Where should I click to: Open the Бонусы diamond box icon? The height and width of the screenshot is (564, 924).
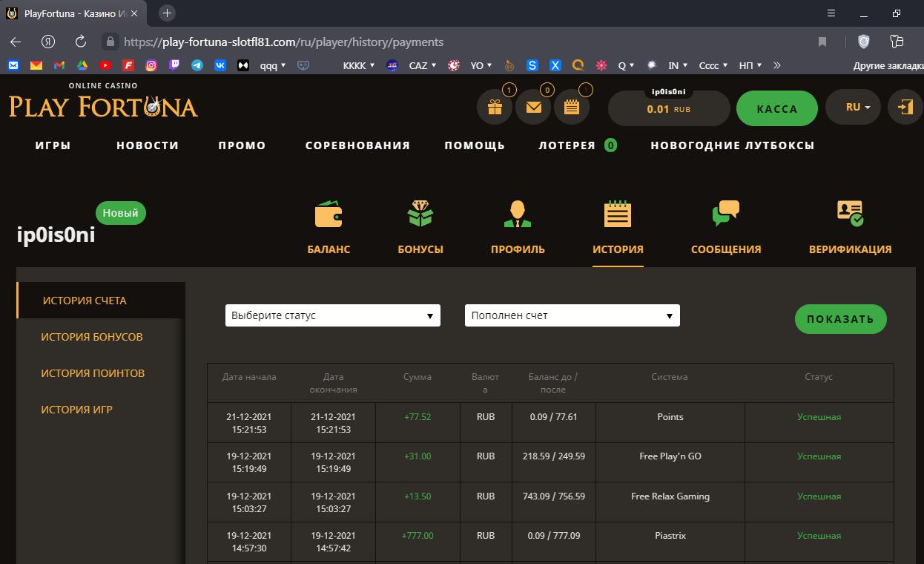[420, 215]
